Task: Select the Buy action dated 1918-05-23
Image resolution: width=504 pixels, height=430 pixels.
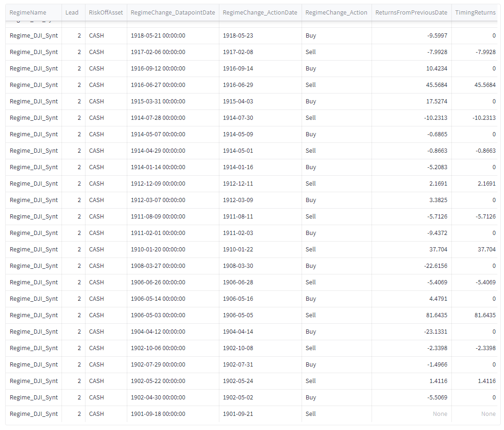Action: coord(310,35)
